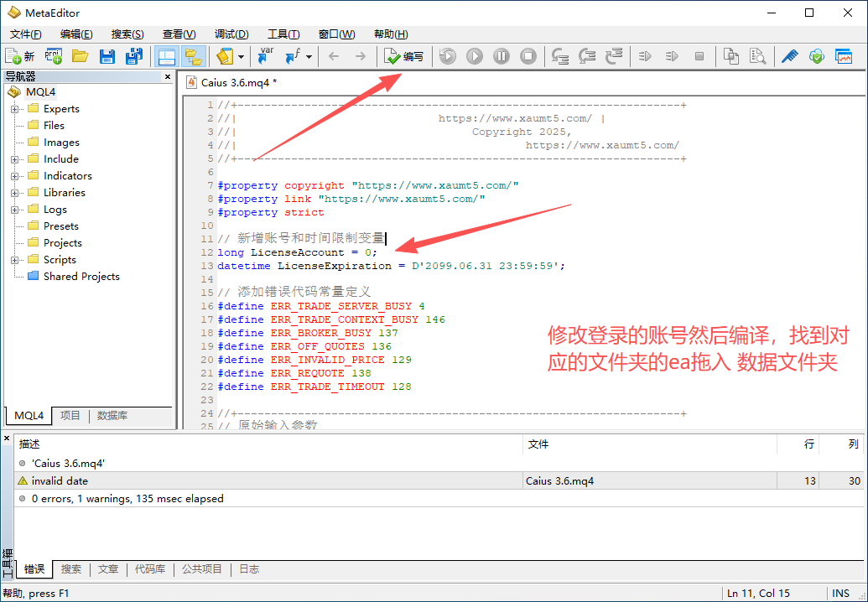Expand the Experts folder node
This screenshot has height=602, width=868.
(14, 109)
